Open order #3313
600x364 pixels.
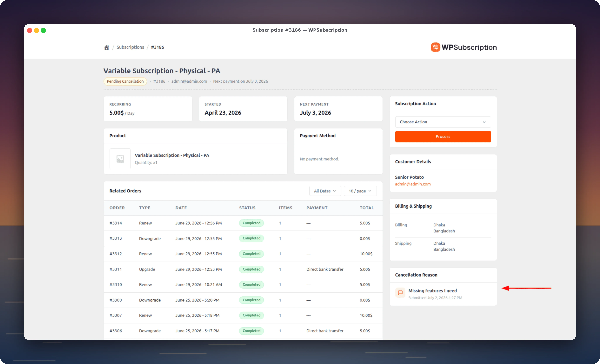pyautogui.click(x=116, y=238)
